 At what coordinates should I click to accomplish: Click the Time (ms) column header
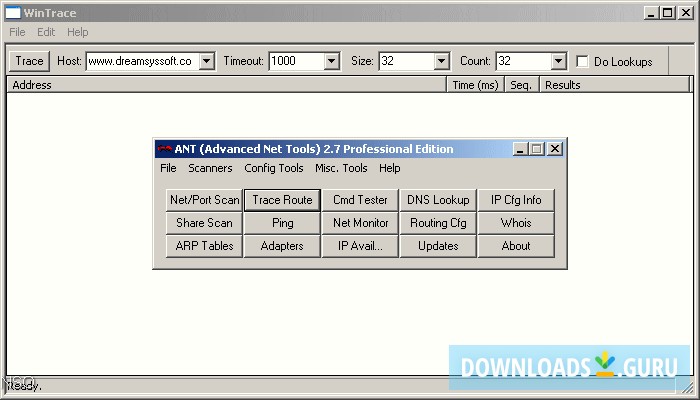click(475, 85)
